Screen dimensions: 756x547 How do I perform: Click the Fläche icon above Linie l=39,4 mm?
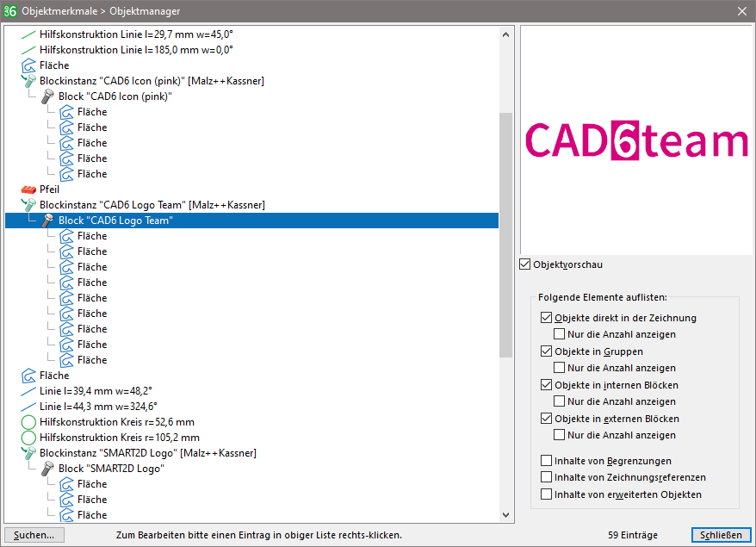28,376
